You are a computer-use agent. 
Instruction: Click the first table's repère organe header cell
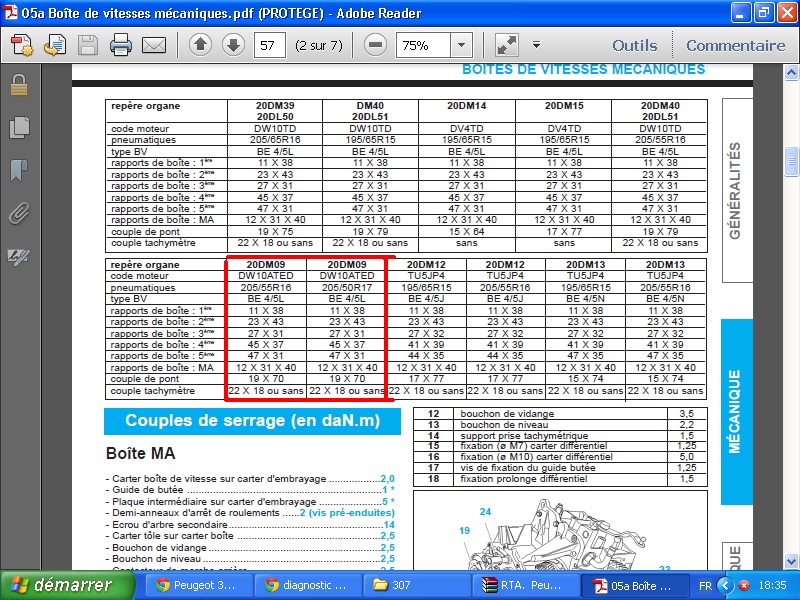point(166,111)
